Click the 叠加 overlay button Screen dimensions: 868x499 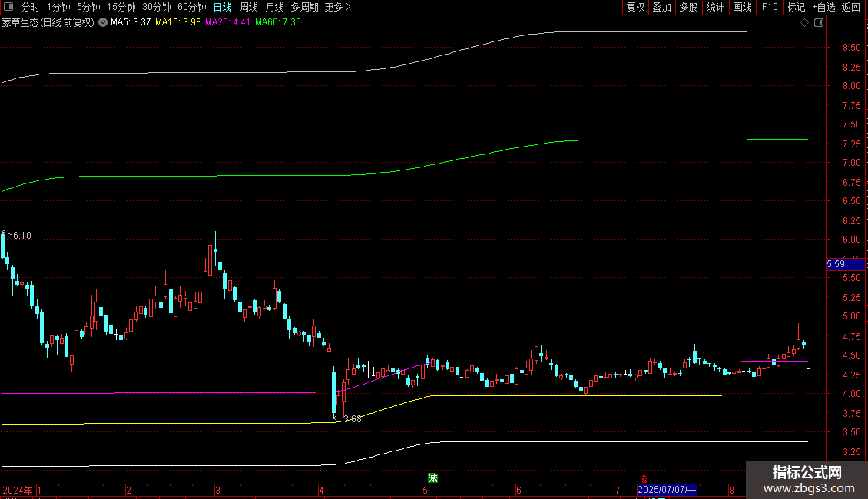[662, 7]
